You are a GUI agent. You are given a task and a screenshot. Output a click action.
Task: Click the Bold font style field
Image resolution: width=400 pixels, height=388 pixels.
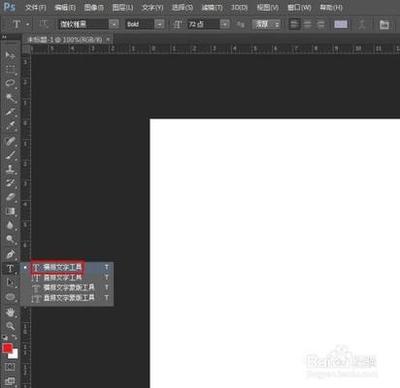tap(140, 24)
